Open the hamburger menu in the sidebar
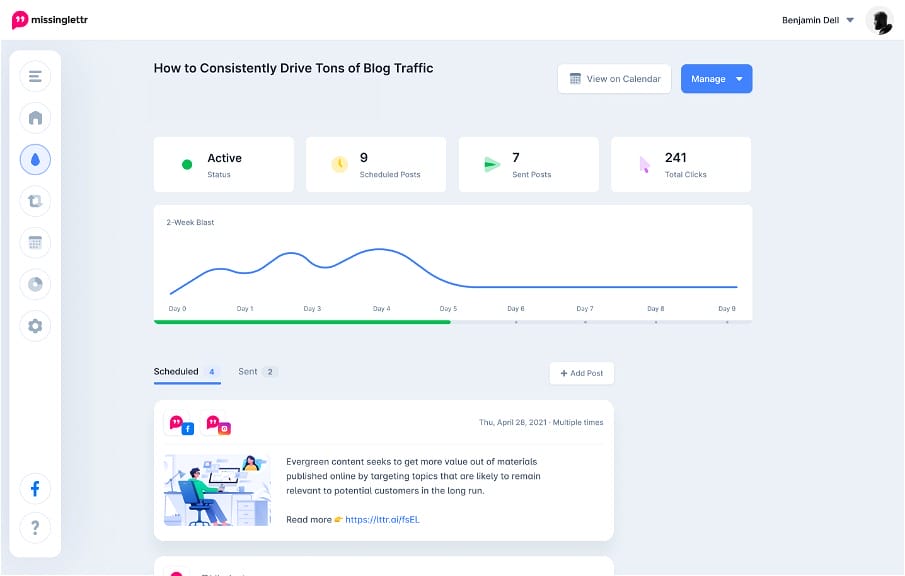Screen dimensions: 905x576 (35, 76)
